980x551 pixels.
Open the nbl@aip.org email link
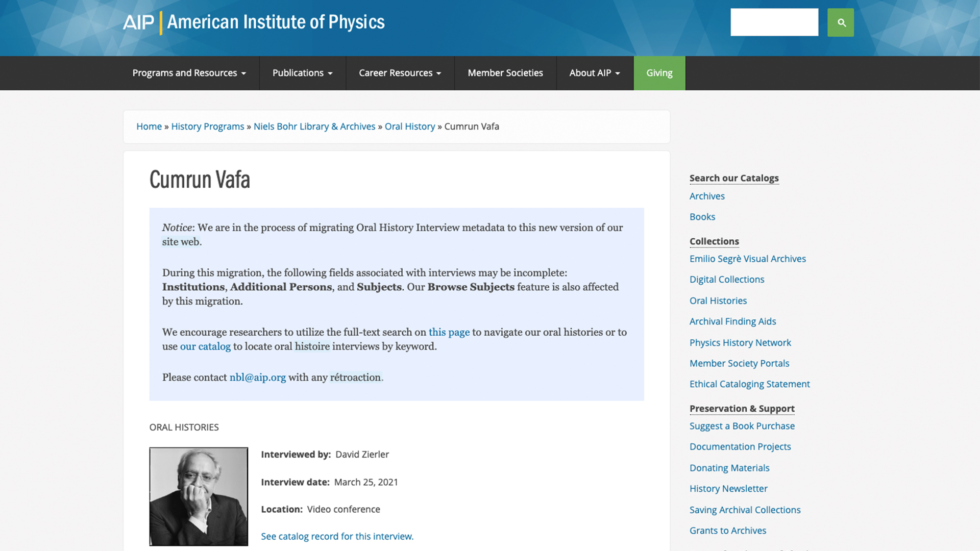point(257,378)
